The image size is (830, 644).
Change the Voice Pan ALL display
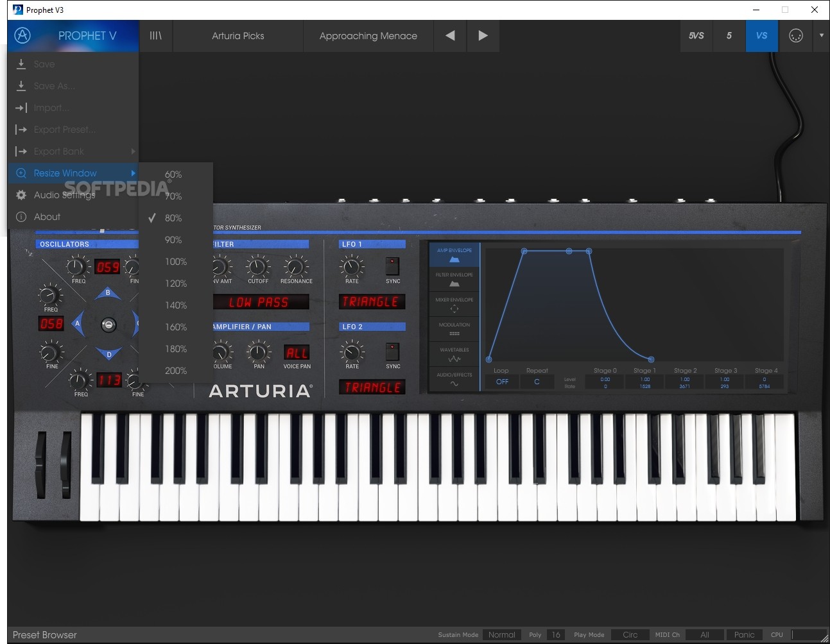point(297,353)
